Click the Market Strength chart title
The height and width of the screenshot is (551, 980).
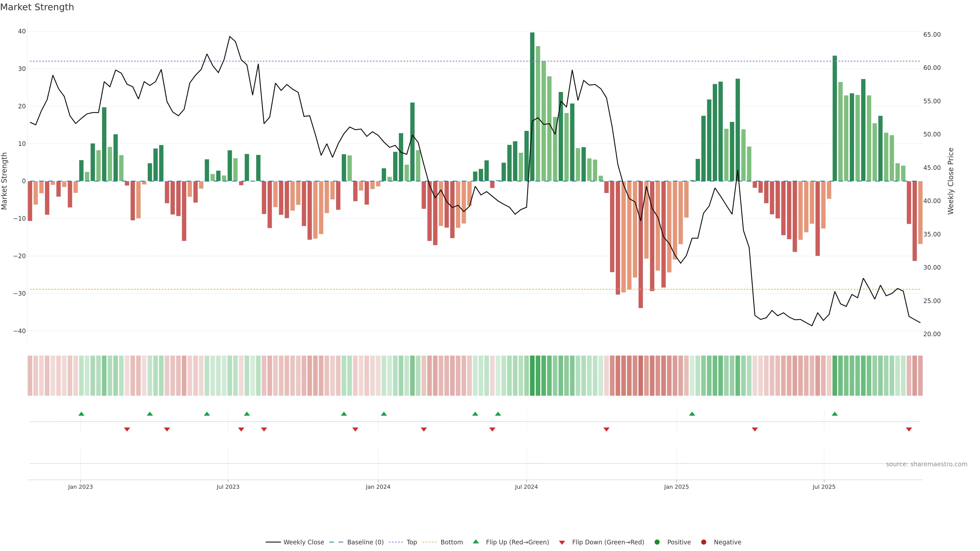pos(37,7)
